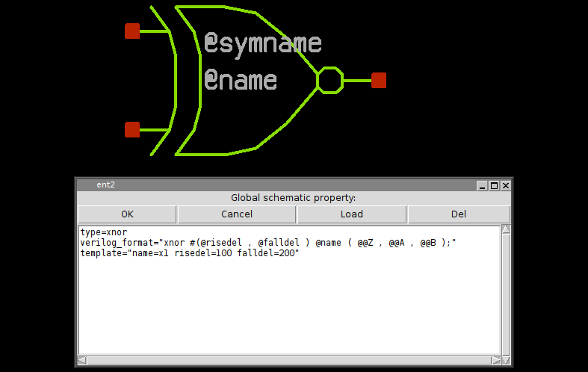Viewport: 588px width, 372px height.
Task: Close the ent2 dialog window
Action: 506,185
